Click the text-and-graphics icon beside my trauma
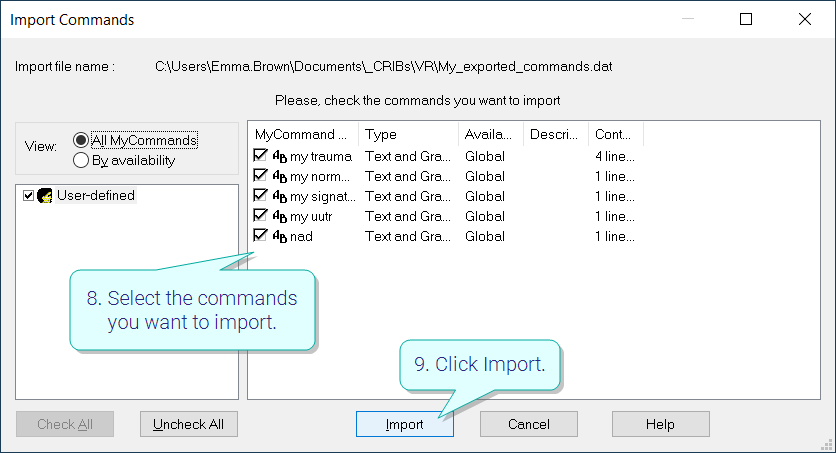836x453 pixels. [280, 156]
